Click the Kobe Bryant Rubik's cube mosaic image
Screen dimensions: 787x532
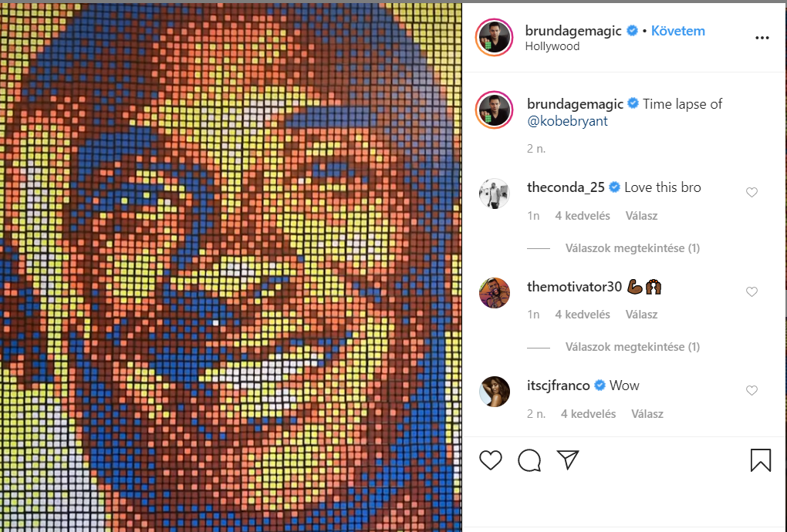[x=231, y=266]
